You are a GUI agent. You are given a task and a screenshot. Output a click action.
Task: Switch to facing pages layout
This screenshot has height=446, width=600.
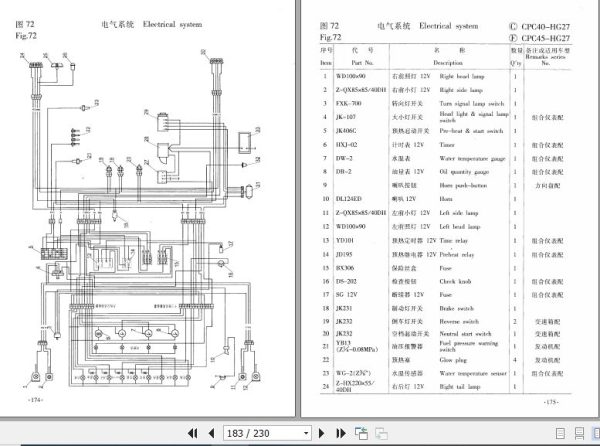[596, 433]
